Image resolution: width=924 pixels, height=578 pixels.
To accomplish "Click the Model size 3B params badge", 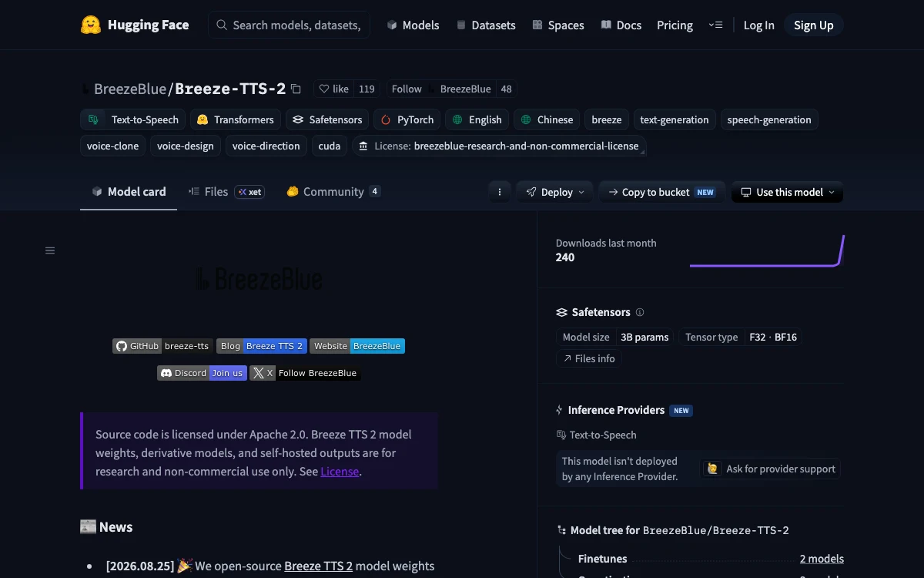I will tap(614, 337).
